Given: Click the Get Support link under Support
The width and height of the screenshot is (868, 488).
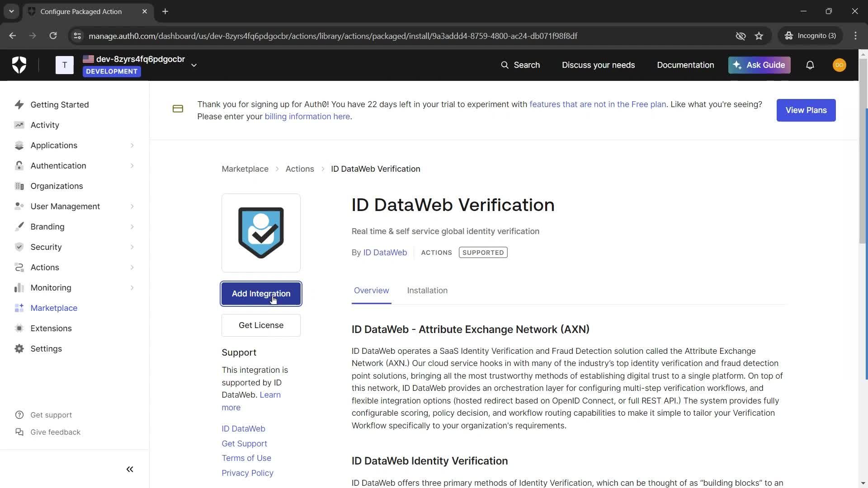Looking at the screenshot, I should 244,444.
